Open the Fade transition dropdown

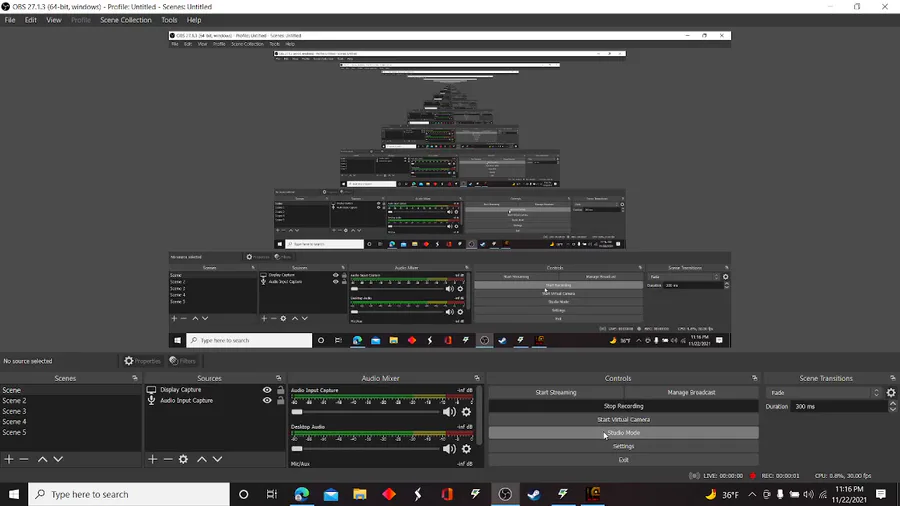pos(824,393)
